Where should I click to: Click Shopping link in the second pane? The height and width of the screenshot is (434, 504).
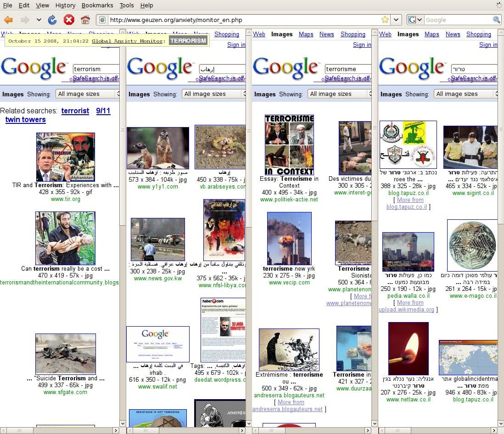(x=227, y=34)
